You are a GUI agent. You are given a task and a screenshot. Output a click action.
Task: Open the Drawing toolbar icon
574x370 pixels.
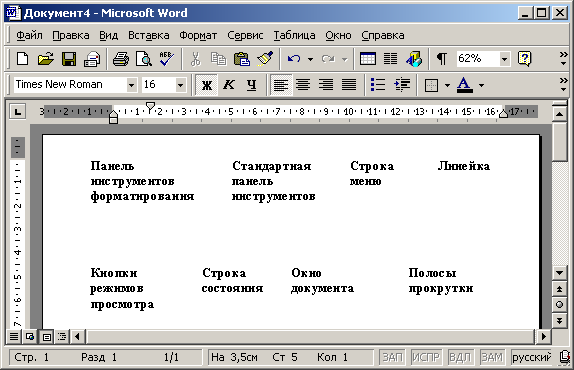pos(414,59)
